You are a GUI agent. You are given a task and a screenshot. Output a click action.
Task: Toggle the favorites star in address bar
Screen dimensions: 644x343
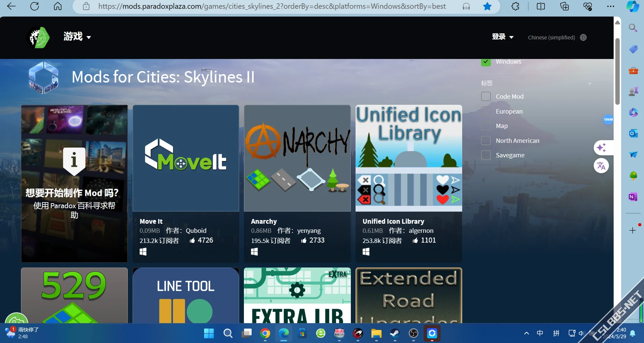click(487, 6)
